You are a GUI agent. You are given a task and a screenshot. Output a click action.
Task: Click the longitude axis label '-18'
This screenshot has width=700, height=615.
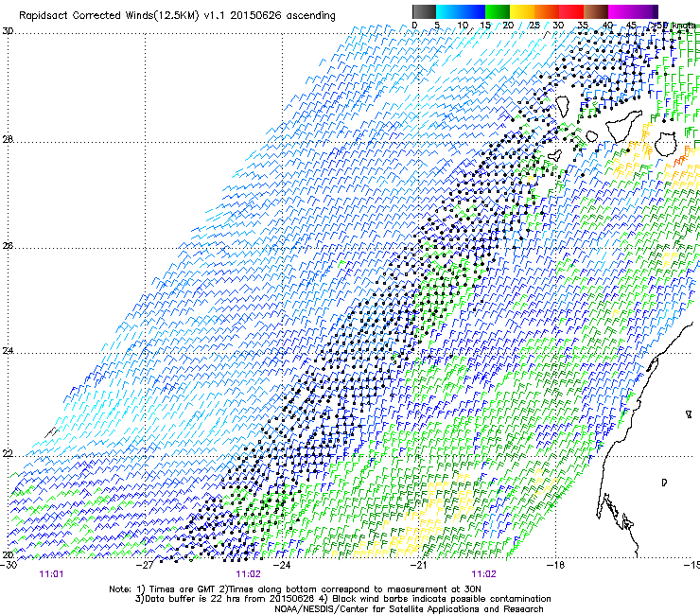point(556,565)
